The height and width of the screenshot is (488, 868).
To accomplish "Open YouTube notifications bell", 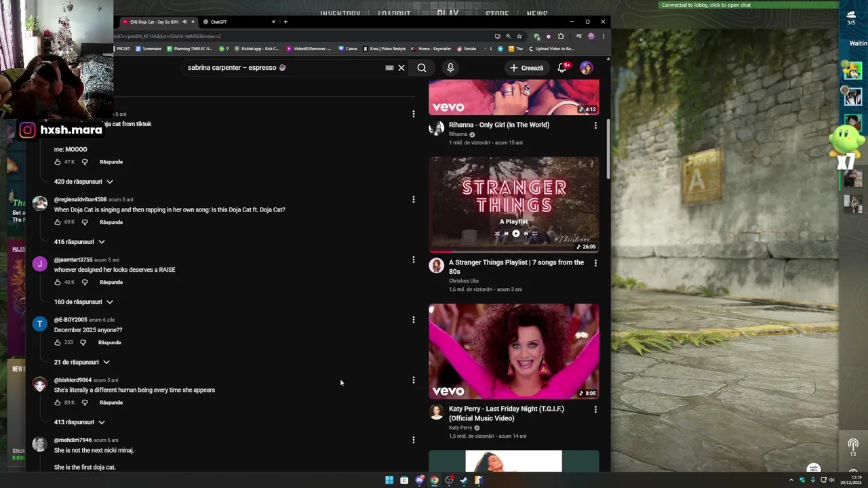I will [562, 68].
